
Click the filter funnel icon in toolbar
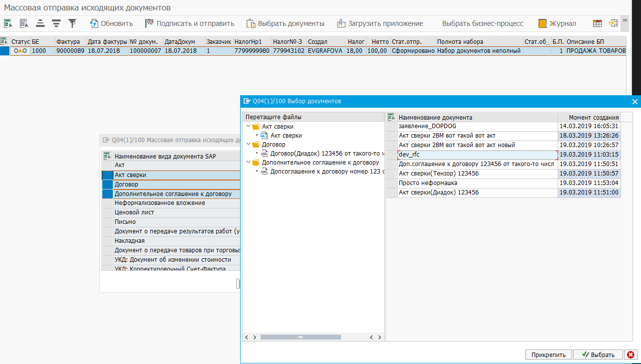72,23
